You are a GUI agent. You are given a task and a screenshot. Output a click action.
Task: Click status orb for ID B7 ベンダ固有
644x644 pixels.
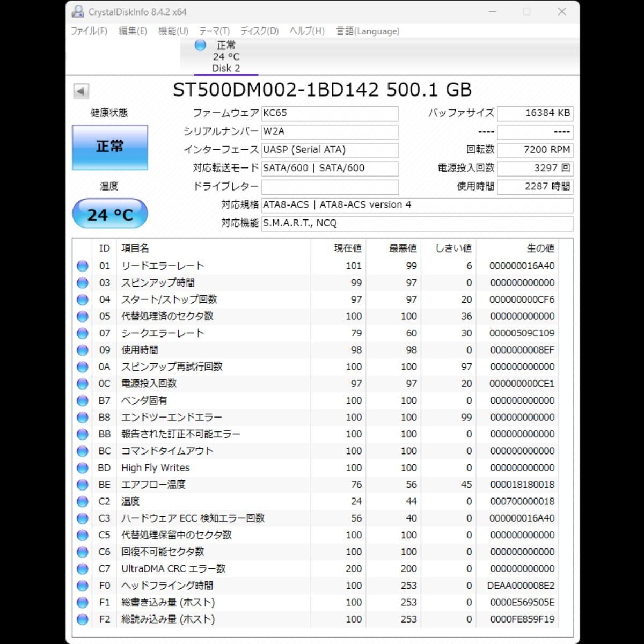[x=82, y=400]
